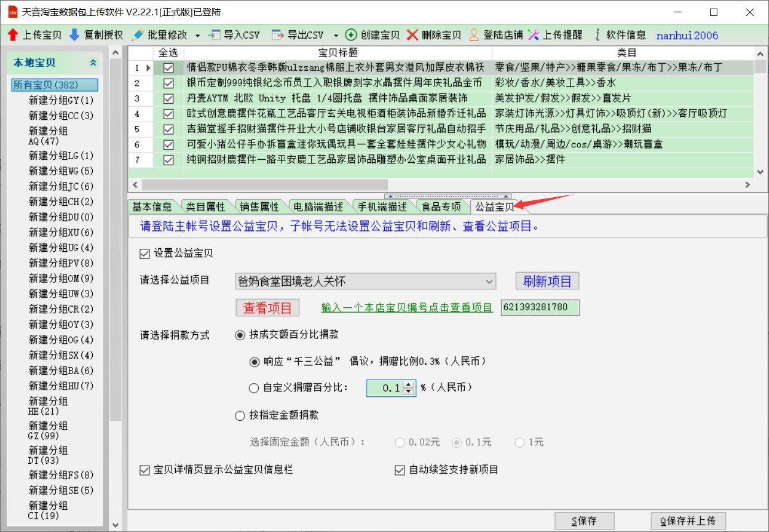Click the 宝贝编号 input field
769x532 pixels.
[x=540, y=307]
